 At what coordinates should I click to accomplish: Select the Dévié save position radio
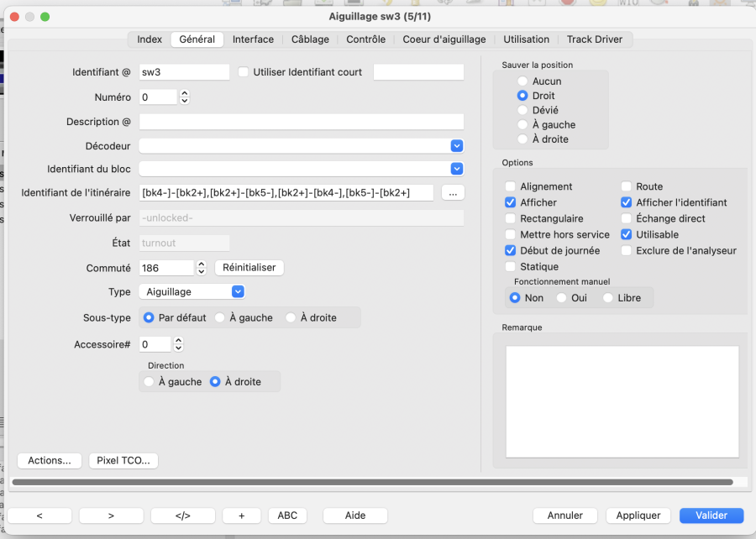pyautogui.click(x=522, y=110)
